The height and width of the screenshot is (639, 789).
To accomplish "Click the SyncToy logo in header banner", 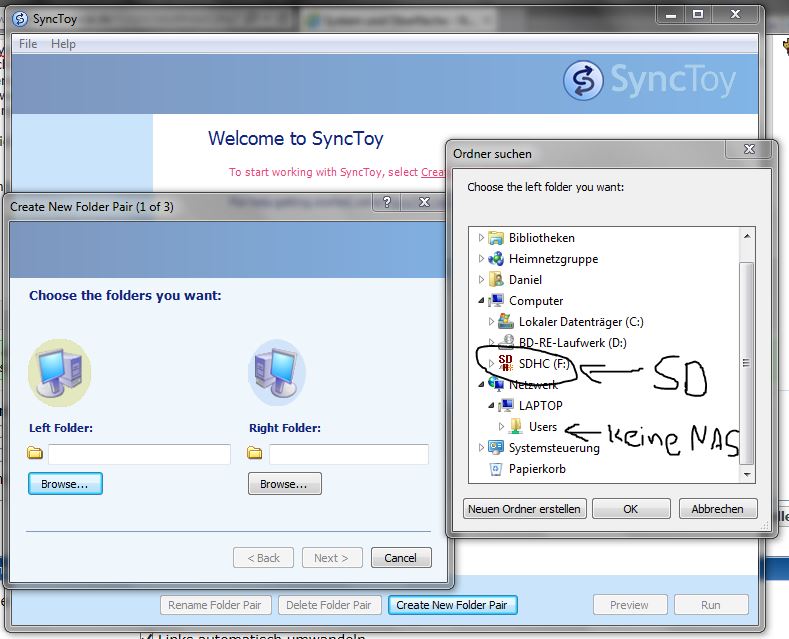I will point(649,81).
